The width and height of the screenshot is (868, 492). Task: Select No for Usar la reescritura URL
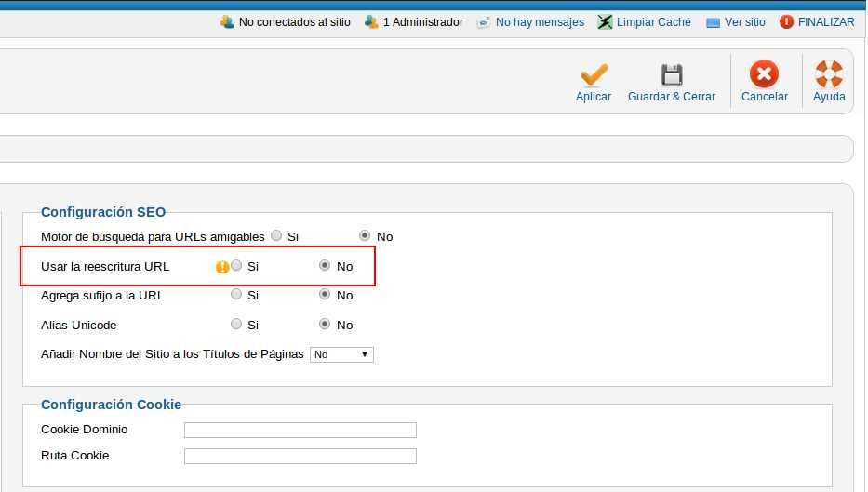325,266
